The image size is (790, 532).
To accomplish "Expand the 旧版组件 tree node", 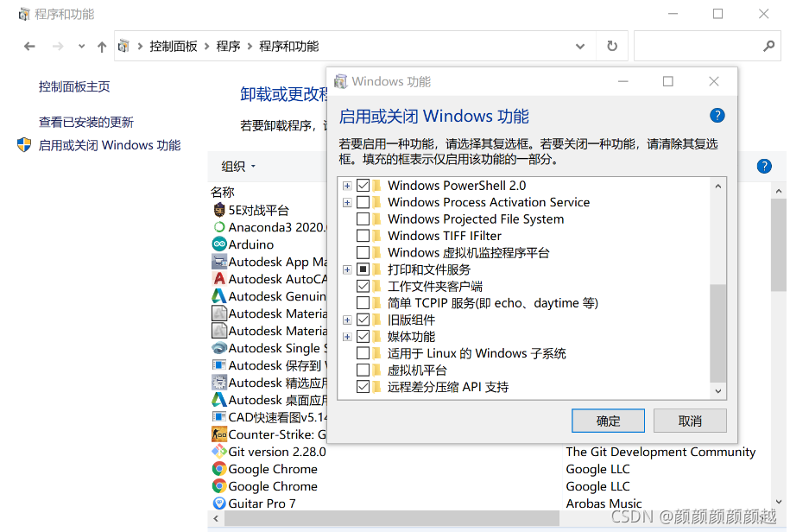I will point(347,320).
